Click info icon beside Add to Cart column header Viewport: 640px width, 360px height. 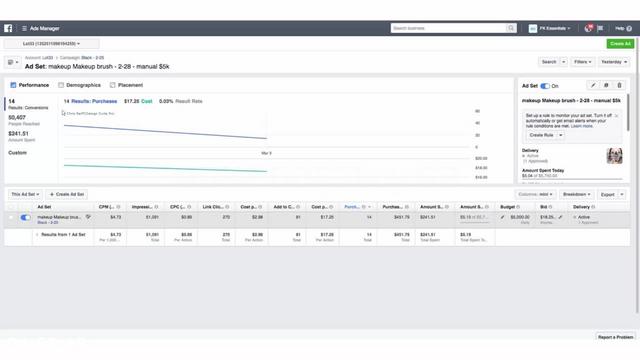point(298,207)
